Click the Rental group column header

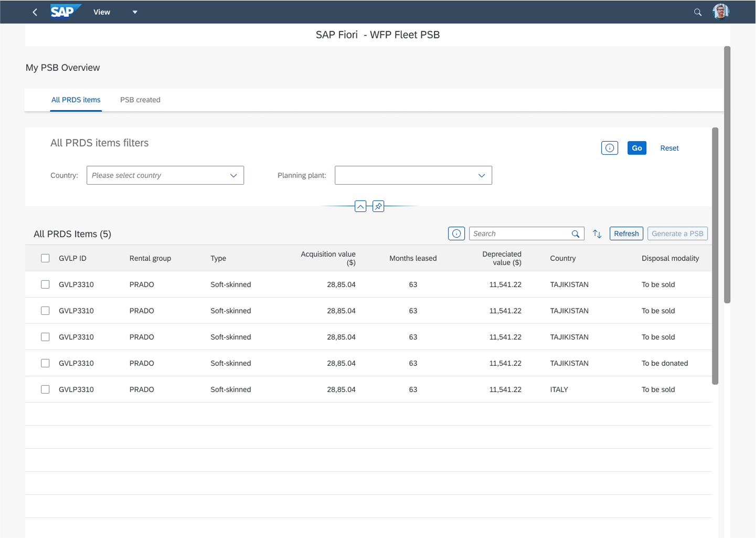click(150, 258)
